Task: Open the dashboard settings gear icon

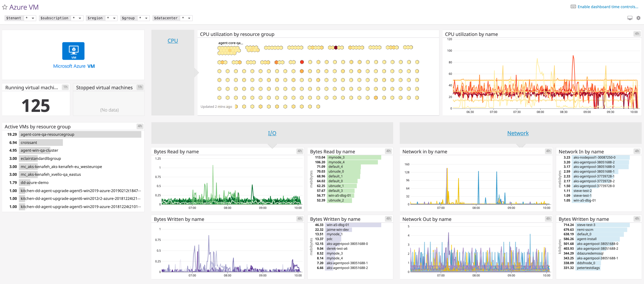Action: (638, 18)
